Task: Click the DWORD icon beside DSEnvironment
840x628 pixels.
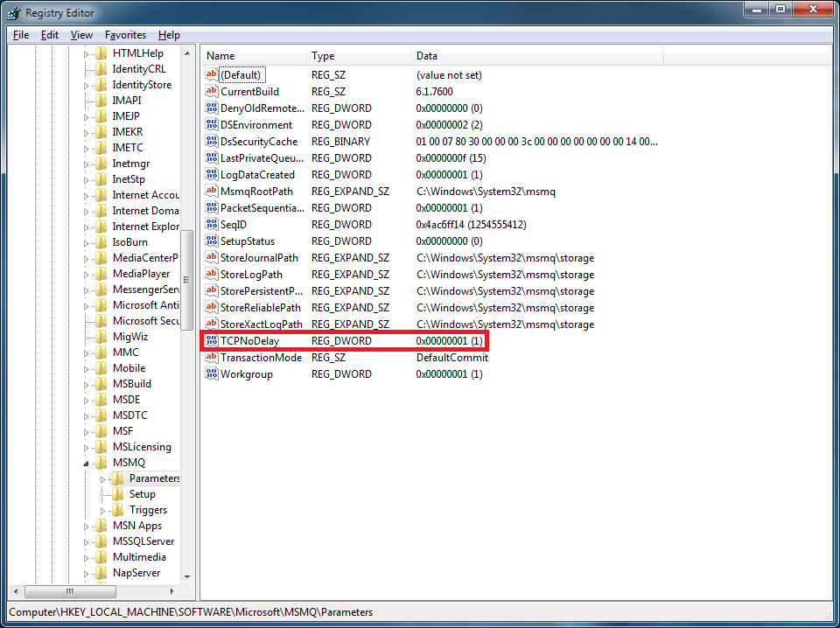Action: pos(212,125)
